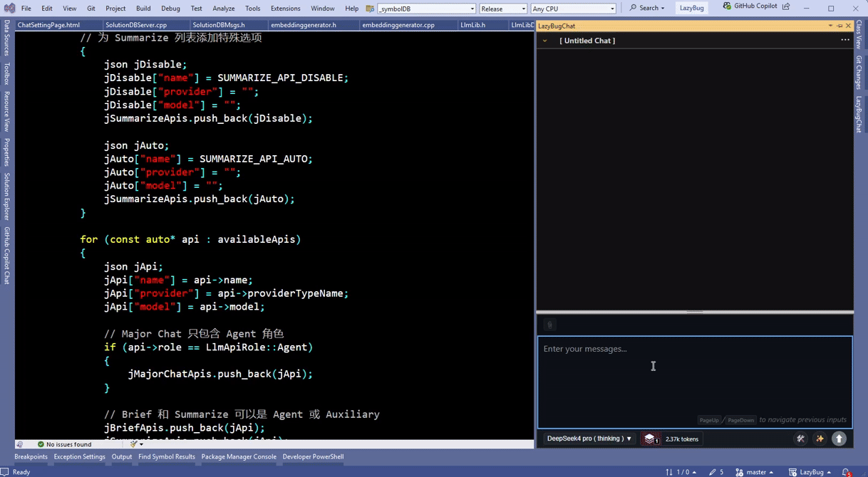Screen dimensions: 868x477
Task: Open the Window menu
Action: [322, 9]
